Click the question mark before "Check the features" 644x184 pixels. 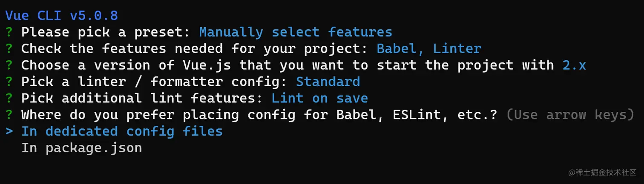(9, 49)
